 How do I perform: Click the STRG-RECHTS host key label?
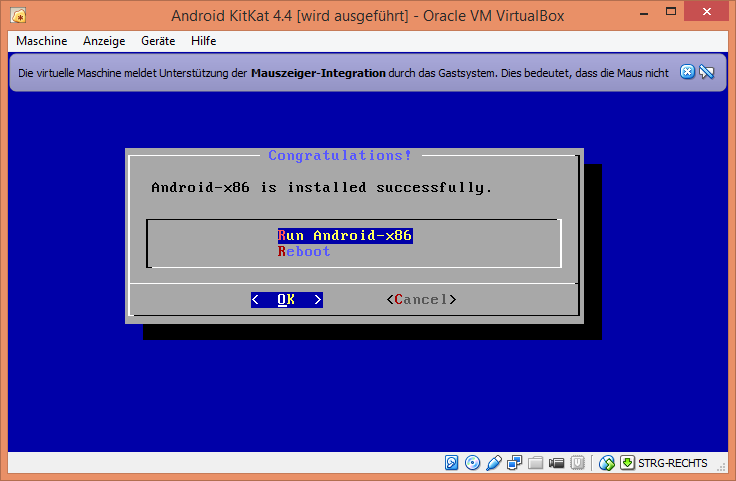click(672, 463)
